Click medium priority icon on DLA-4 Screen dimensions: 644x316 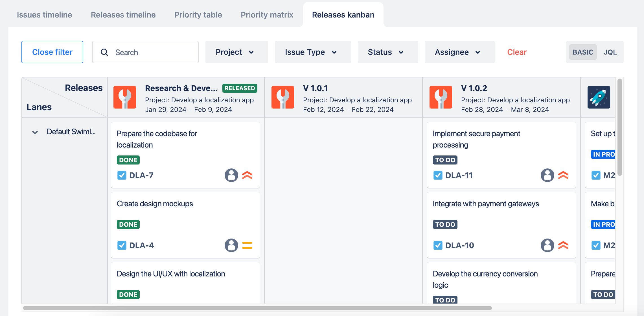click(x=247, y=245)
